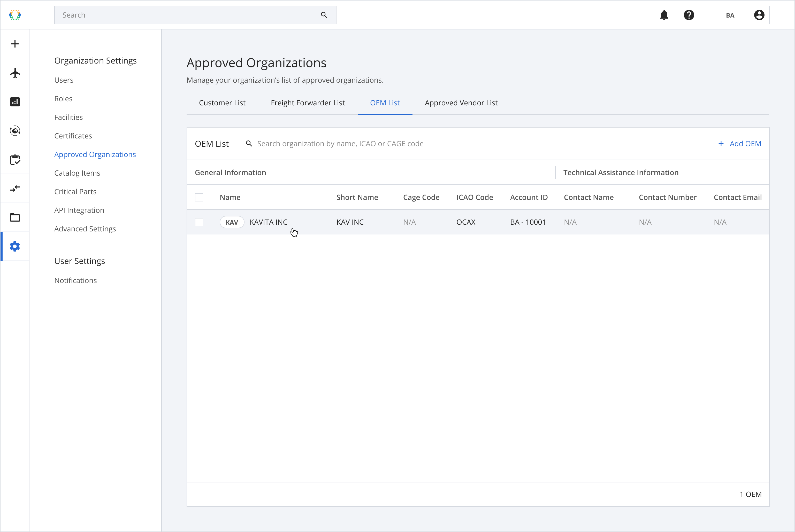The height and width of the screenshot is (532, 795).
Task: Open the help question mark icon
Action: click(689, 15)
